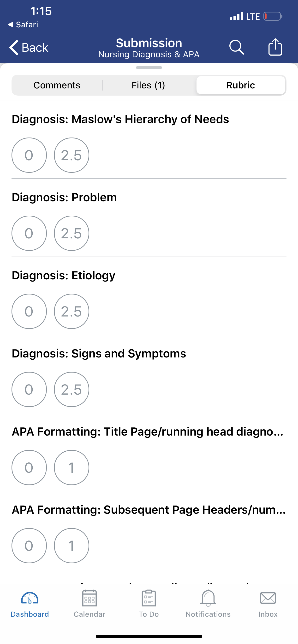Open the To Do list icon

(x=149, y=598)
